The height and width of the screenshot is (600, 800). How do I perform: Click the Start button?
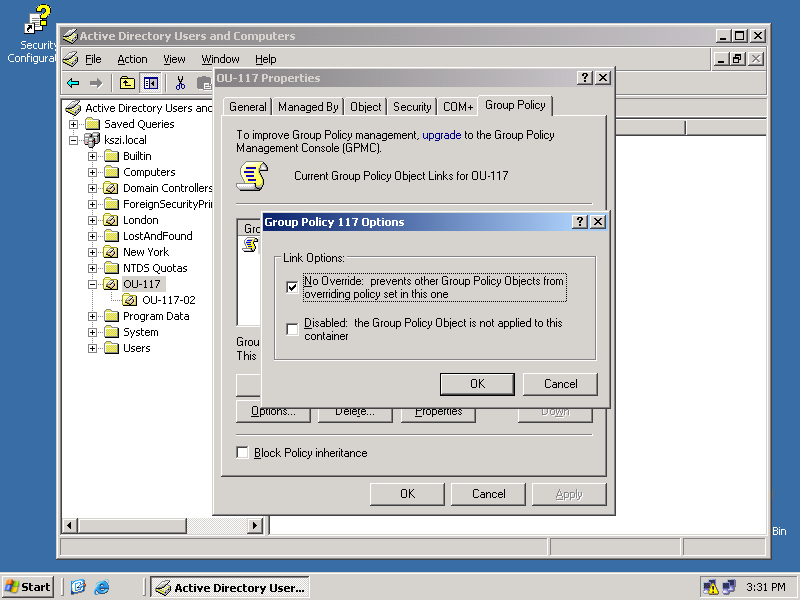(28, 587)
